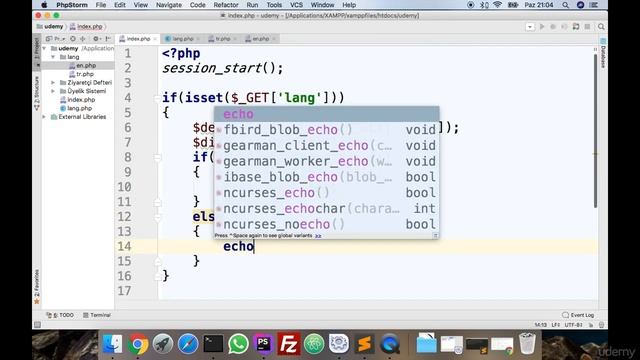The height and width of the screenshot is (360, 640).
Task: Toggle read-only lock icon in status bar
Action: coord(591,325)
